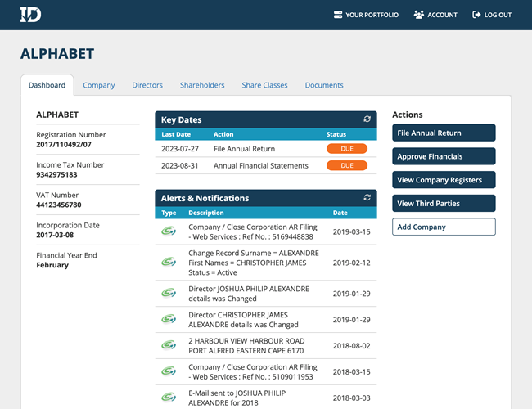532x409 pixels.
Task: Click the alert icon dated 2019-03-15
Action: pos(169,231)
